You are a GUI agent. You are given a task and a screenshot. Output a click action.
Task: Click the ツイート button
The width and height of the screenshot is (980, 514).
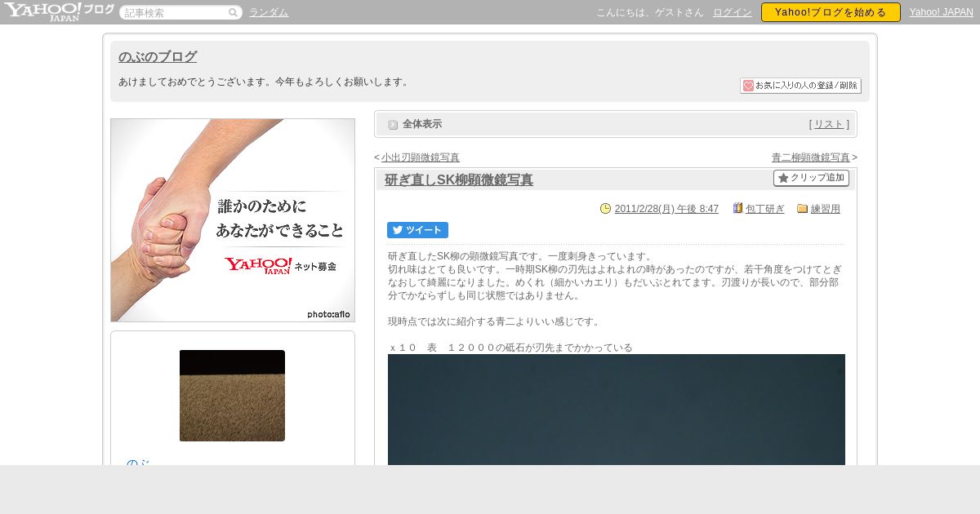coord(417,230)
